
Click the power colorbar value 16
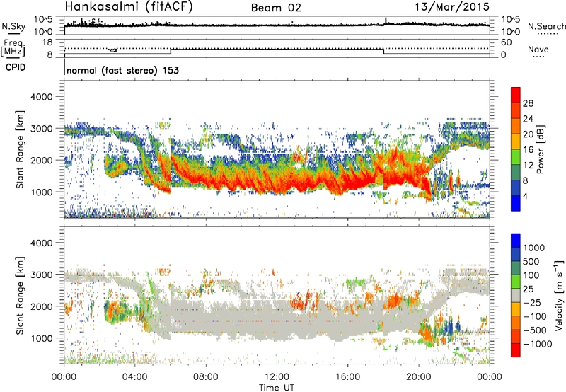[528, 150]
